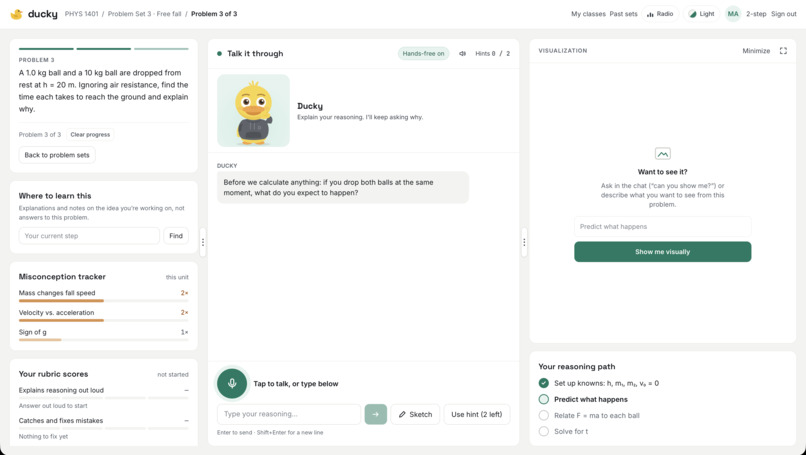Focus the Predict what happens input

coord(663,227)
